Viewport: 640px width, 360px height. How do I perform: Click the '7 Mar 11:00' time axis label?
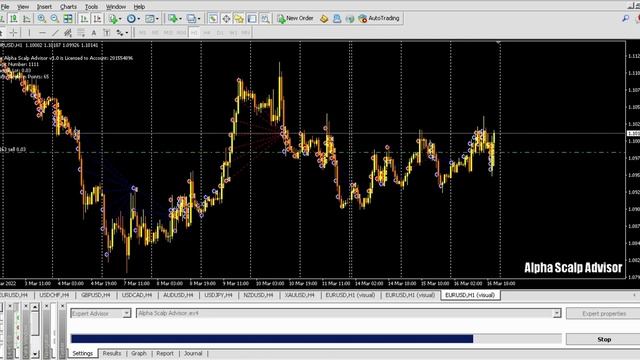[x=137, y=283]
